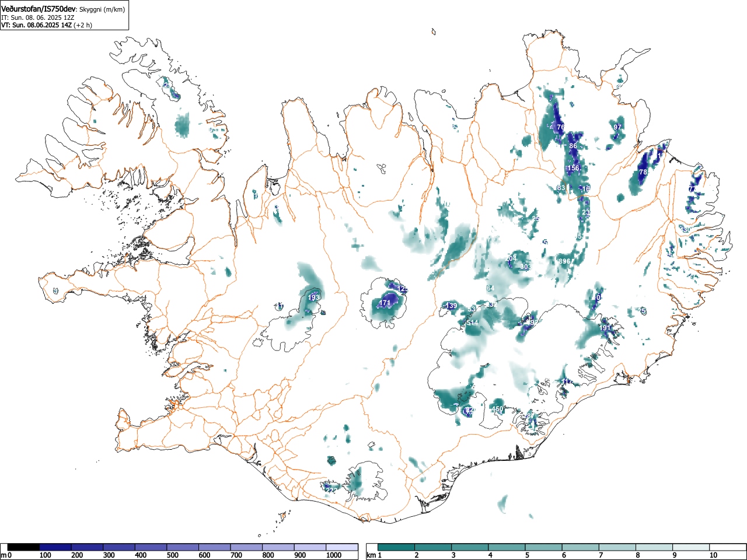Click the 1–2 km dark teal swatch

click(396, 547)
